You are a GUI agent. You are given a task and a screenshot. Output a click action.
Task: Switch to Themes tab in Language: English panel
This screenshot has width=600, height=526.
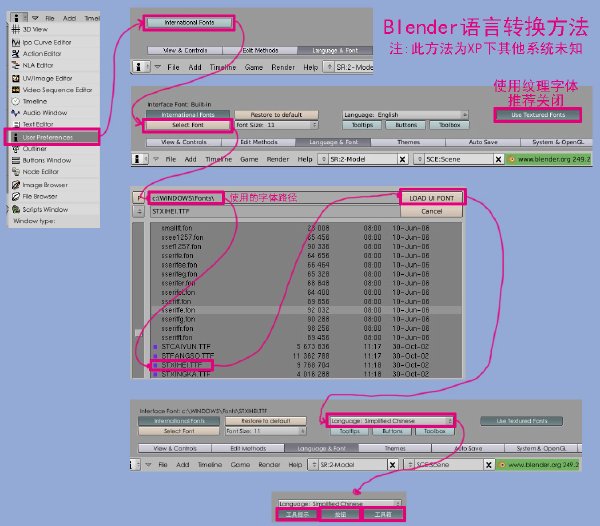[408, 142]
